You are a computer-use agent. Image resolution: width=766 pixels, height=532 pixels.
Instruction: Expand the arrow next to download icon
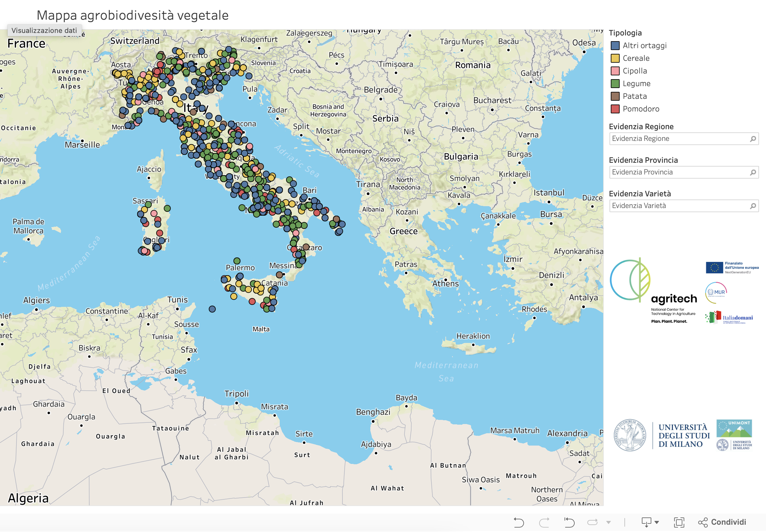(657, 522)
